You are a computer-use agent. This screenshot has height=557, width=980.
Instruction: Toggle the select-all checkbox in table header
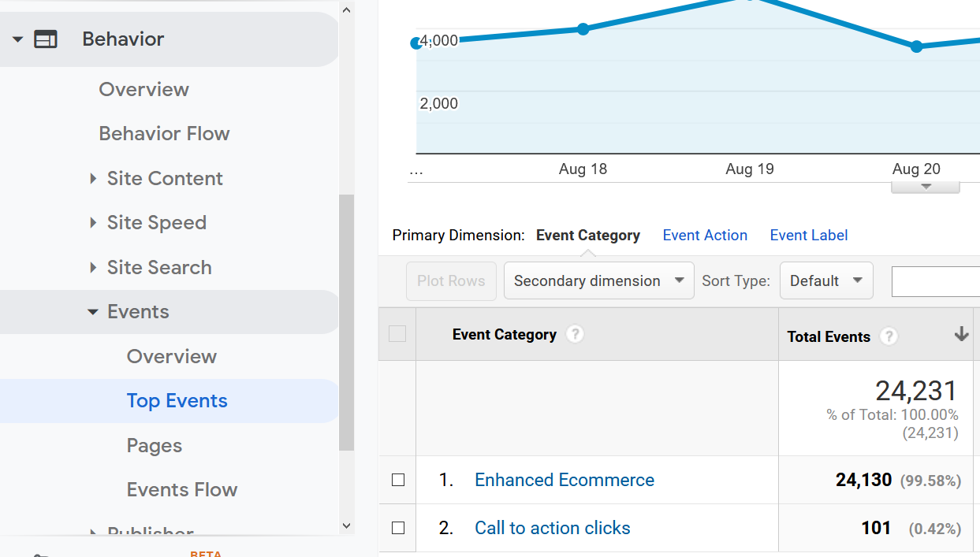pyautogui.click(x=397, y=334)
